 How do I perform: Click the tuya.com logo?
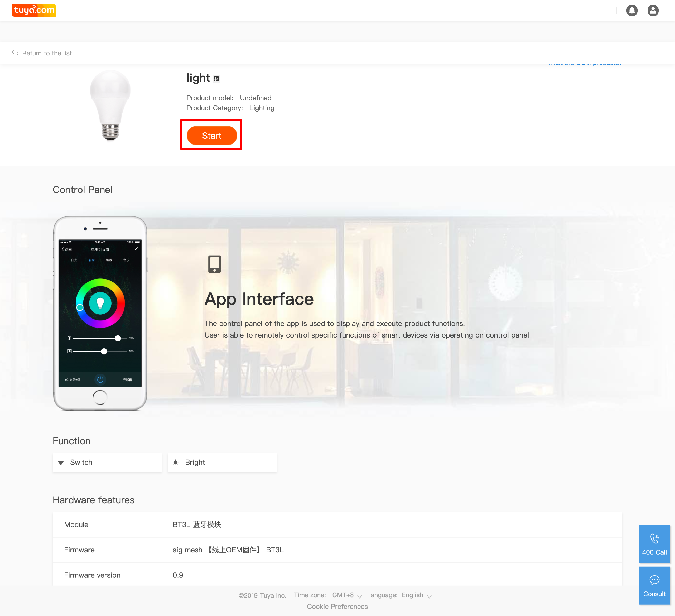34,10
